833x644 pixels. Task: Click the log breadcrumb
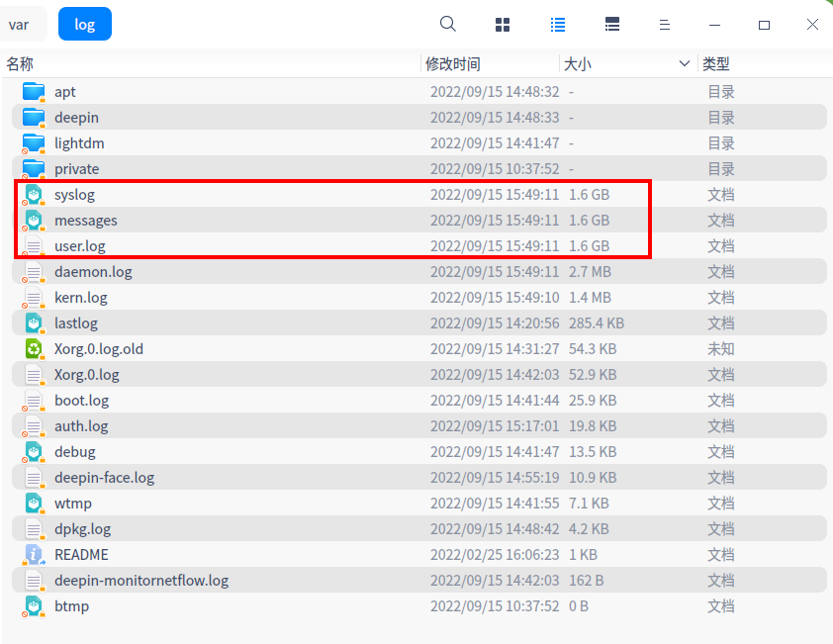click(x=85, y=25)
